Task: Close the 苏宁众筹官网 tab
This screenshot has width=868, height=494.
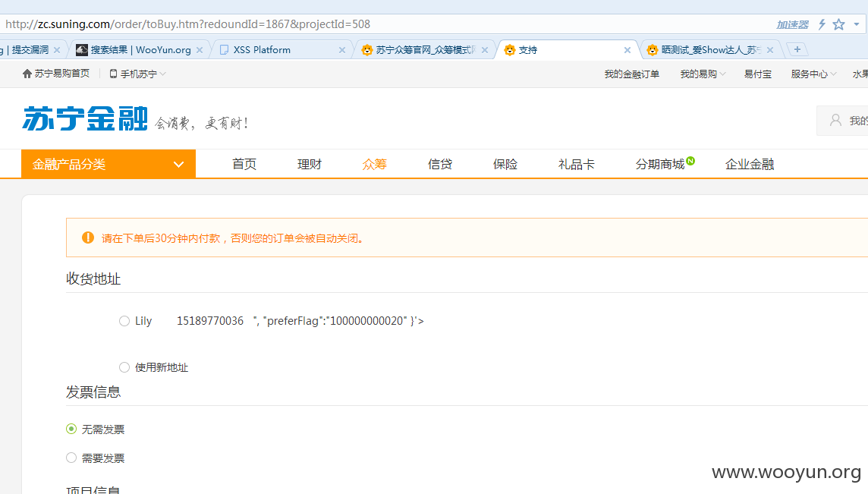Action: [485, 50]
